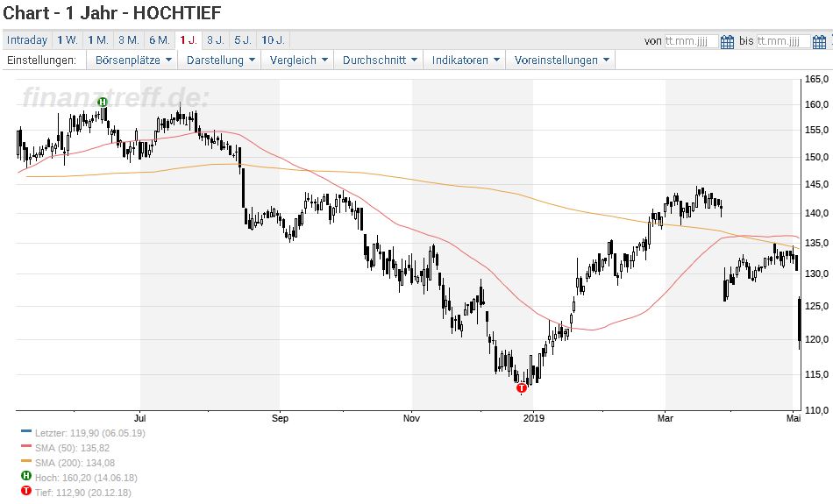Open calendar picker for 'von' date
The image size is (833, 504).
point(727,41)
